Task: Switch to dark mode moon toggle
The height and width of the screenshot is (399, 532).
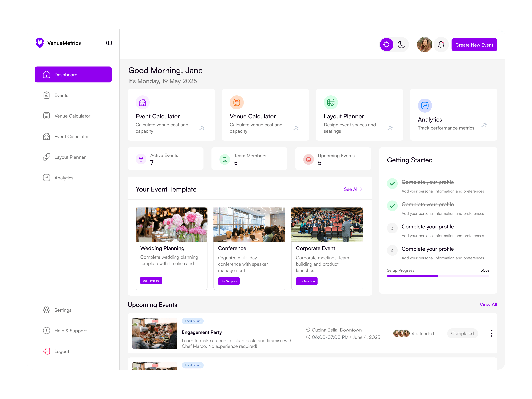Action: pos(401,45)
